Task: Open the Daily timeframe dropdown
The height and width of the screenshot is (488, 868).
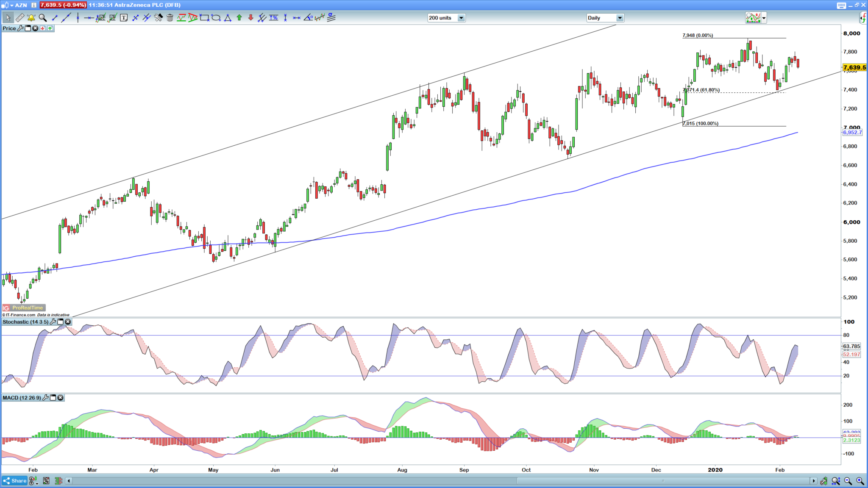Action: pyautogui.click(x=620, y=18)
